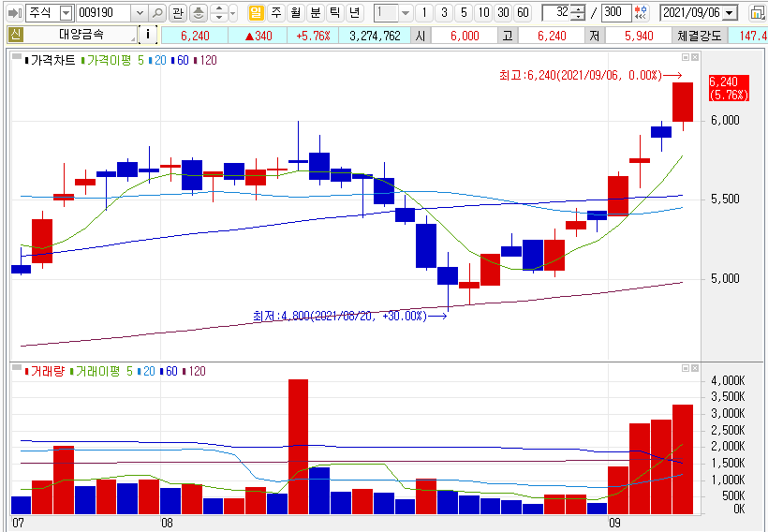Click the 최고:6,240 high annotation
The image size is (768, 532).
(590, 76)
